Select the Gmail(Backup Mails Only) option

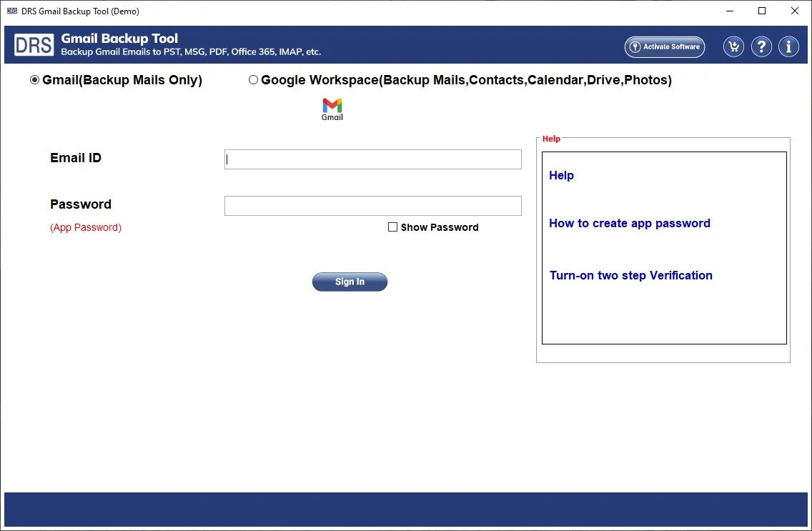pyautogui.click(x=34, y=80)
